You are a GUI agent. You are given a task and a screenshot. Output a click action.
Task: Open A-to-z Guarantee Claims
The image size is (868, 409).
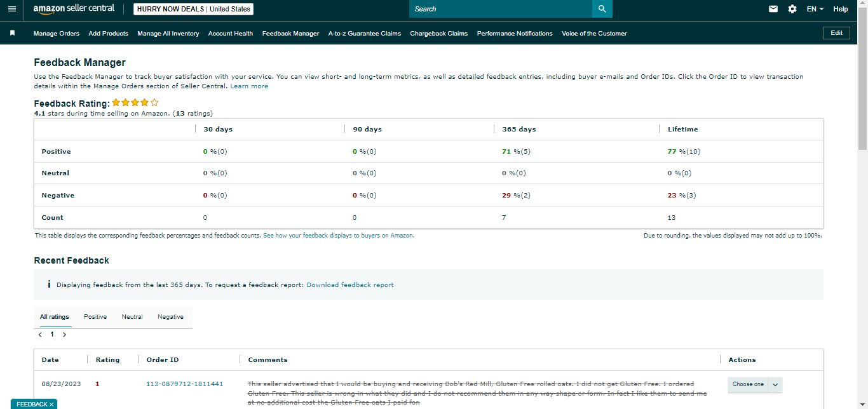tap(365, 33)
